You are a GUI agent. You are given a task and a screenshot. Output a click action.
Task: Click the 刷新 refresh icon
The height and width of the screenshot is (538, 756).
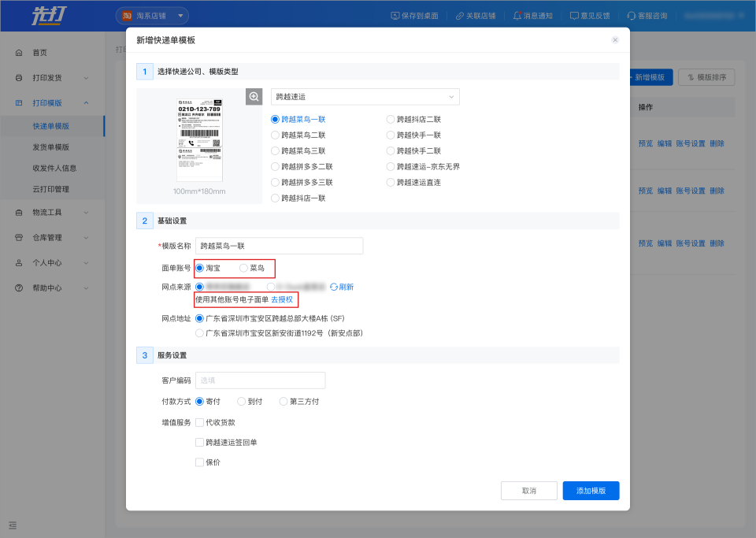(x=334, y=288)
